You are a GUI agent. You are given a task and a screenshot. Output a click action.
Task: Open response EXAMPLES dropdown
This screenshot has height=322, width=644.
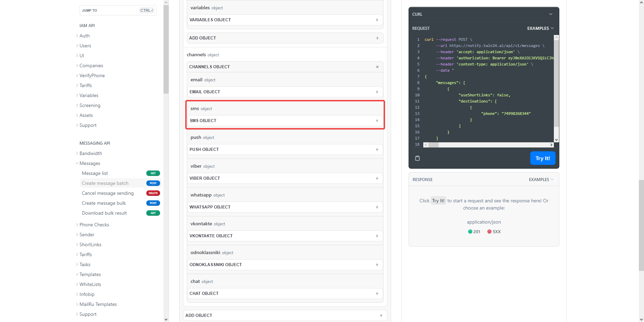[x=541, y=180]
